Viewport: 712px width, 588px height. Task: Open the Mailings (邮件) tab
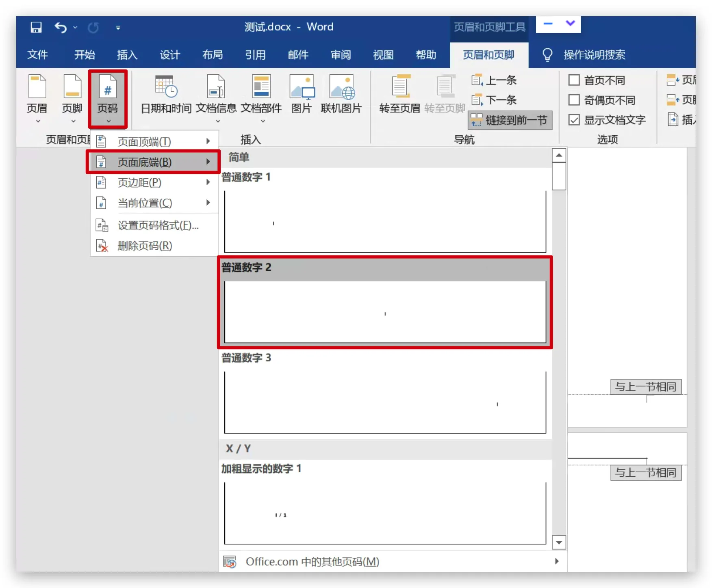(x=298, y=55)
